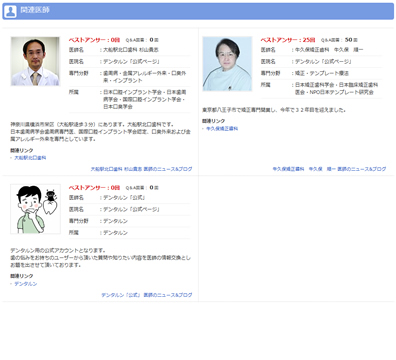The width and height of the screenshot is (396, 360).
Task: Click ベストアンサー：0回 in デンタルン「公式」card
Action: (94, 188)
